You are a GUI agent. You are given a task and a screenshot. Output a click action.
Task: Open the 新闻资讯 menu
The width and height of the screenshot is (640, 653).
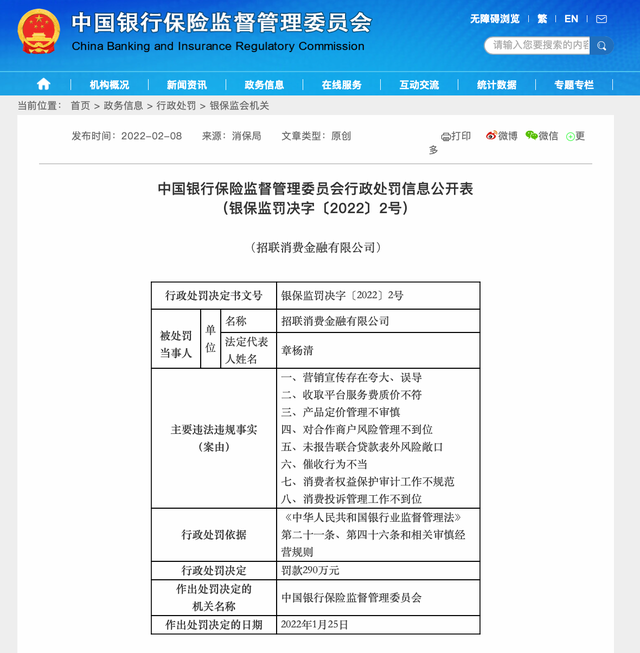(187, 85)
